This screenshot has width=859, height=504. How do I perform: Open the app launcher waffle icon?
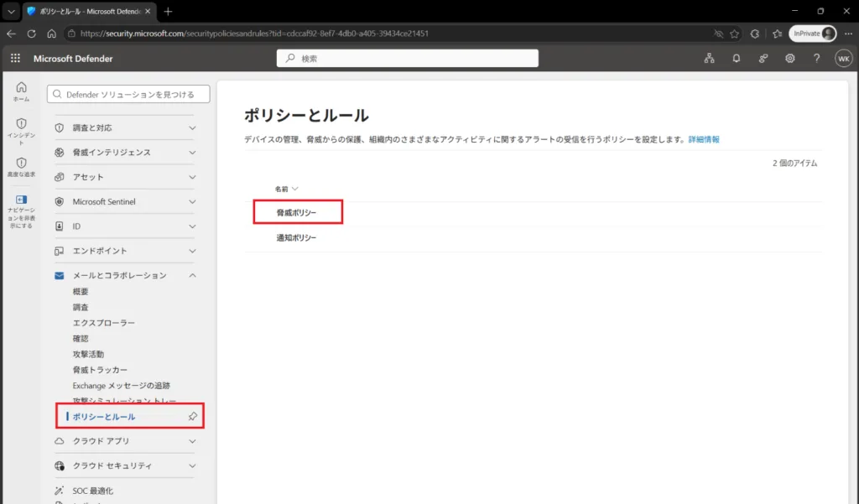(x=15, y=58)
